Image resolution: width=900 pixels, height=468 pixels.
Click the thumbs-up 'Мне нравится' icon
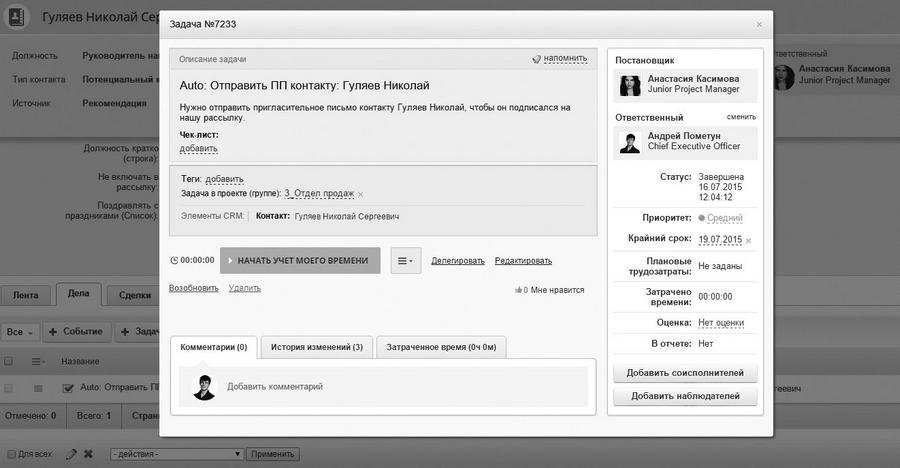[520, 290]
